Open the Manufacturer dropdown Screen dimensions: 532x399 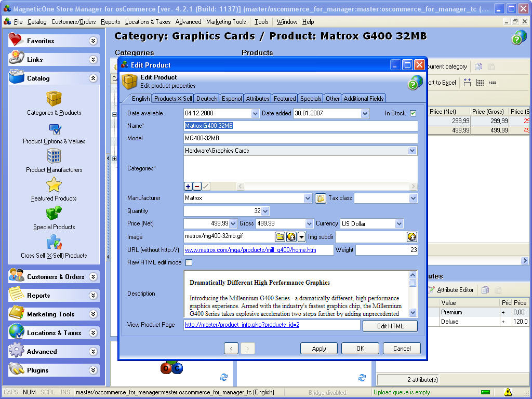pyautogui.click(x=308, y=198)
